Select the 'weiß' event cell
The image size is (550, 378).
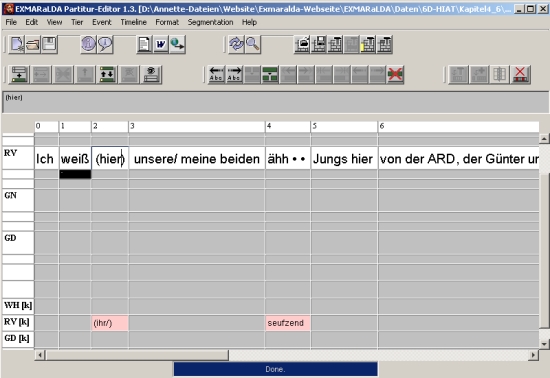click(75, 158)
